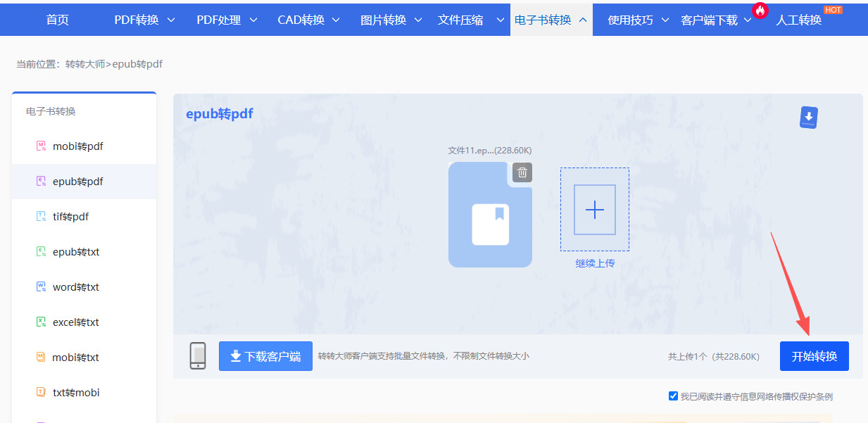Click the txt转mobi sidebar icon
The width and height of the screenshot is (868, 423).
pyautogui.click(x=41, y=393)
